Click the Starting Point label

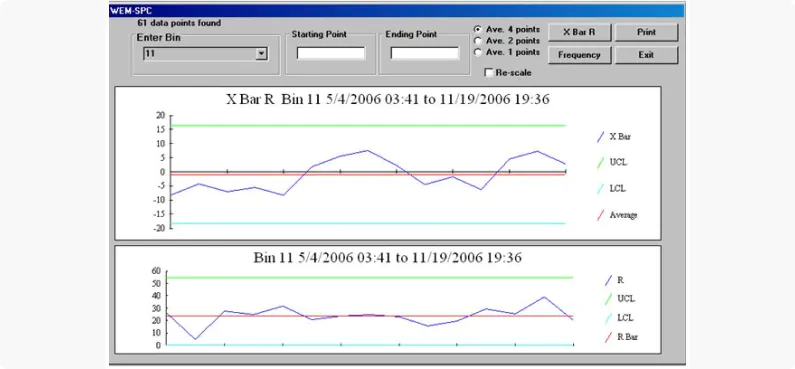pyautogui.click(x=319, y=34)
